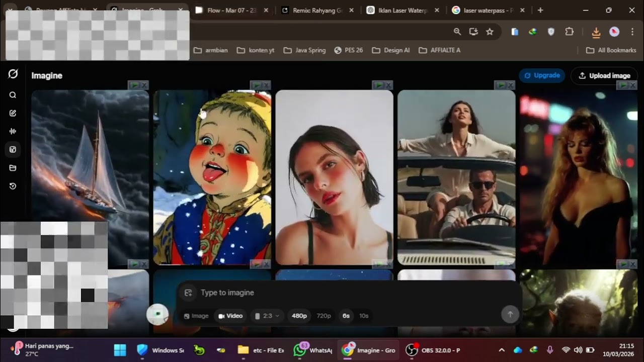Open the Java Spring bookmark folder

click(x=305, y=50)
